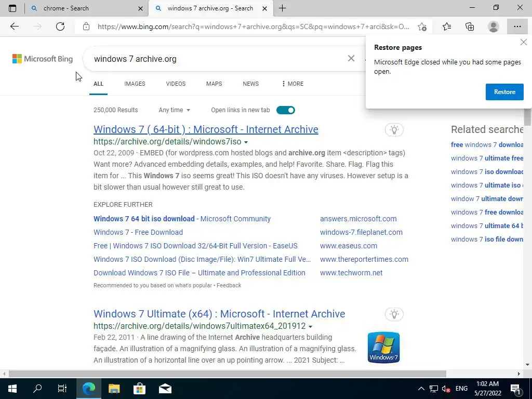Open Collections panel
Screen dimensions: 532x399
click(470, 26)
